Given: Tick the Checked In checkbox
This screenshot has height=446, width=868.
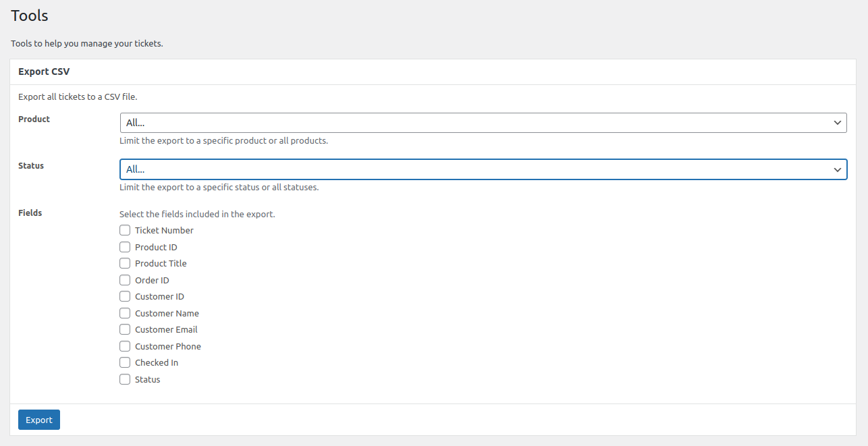Looking at the screenshot, I should (x=125, y=362).
